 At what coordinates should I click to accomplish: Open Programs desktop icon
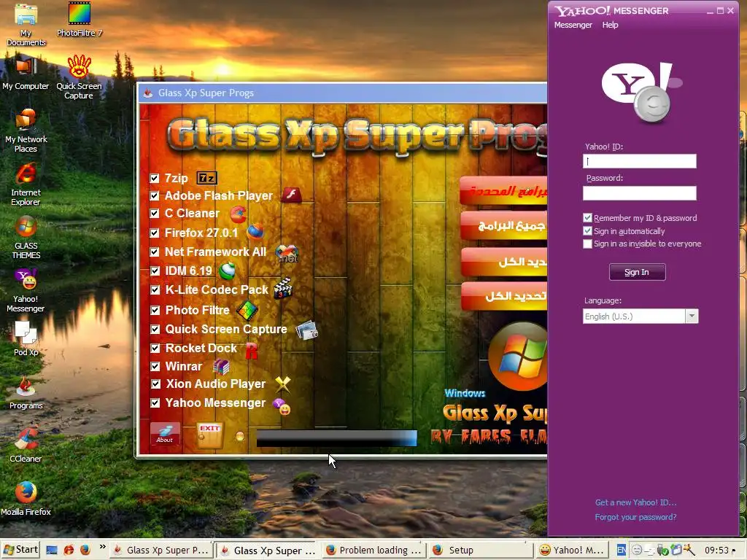point(26,393)
